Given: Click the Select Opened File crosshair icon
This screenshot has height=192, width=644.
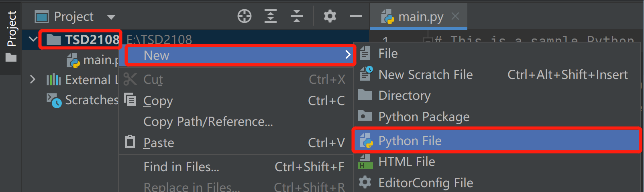Looking at the screenshot, I should (244, 16).
